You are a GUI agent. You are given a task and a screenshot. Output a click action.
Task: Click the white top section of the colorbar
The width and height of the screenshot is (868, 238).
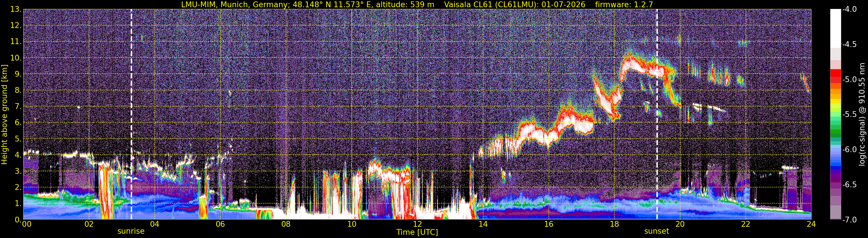[835, 29]
